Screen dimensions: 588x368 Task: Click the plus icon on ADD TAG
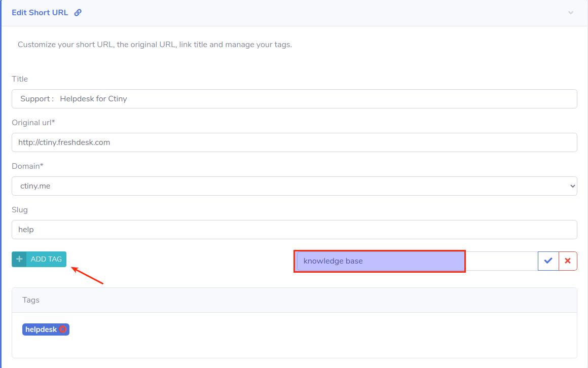click(x=19, y=259)
